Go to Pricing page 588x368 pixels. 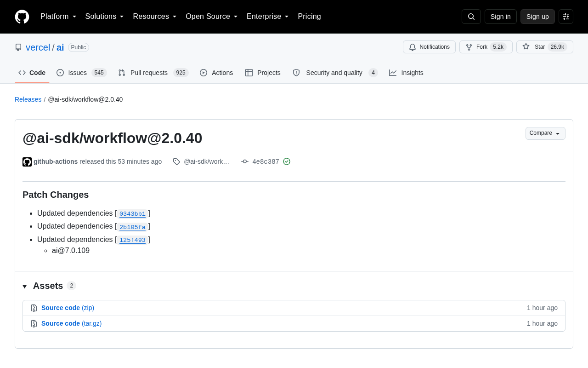(x=309, y=17)
